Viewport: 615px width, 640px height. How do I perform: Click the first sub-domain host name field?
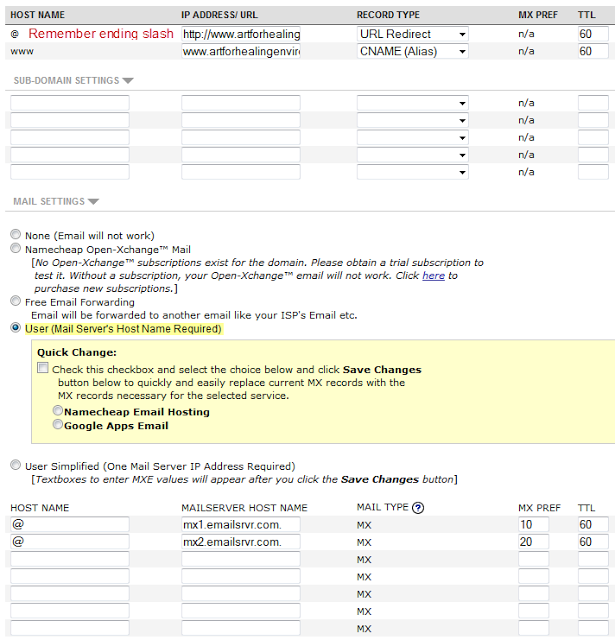pyautogui.click(x=70, y=103)
